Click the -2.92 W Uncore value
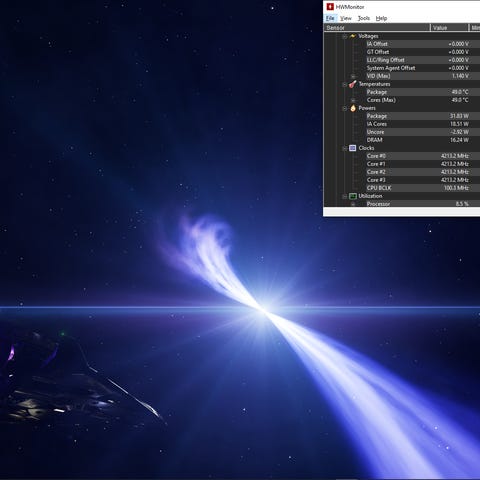Viewport: 480px width, 480px height. (460, 132)
